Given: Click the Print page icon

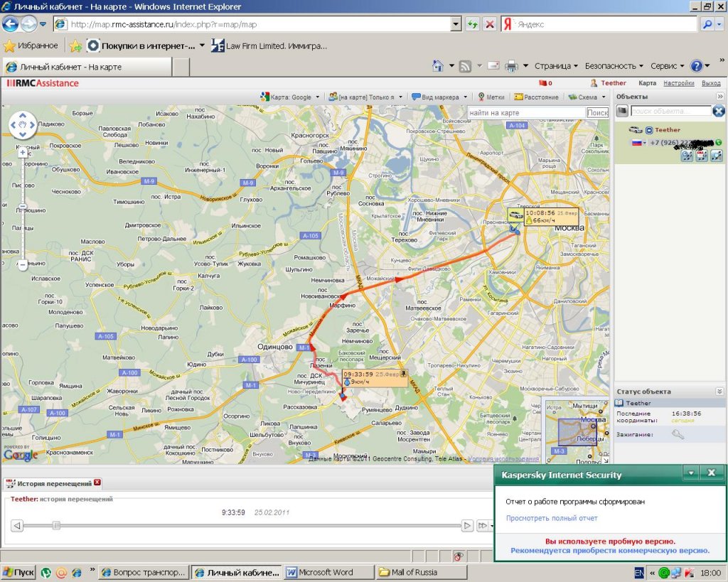Looking at the screenshot, I should (x=511, y=66).
